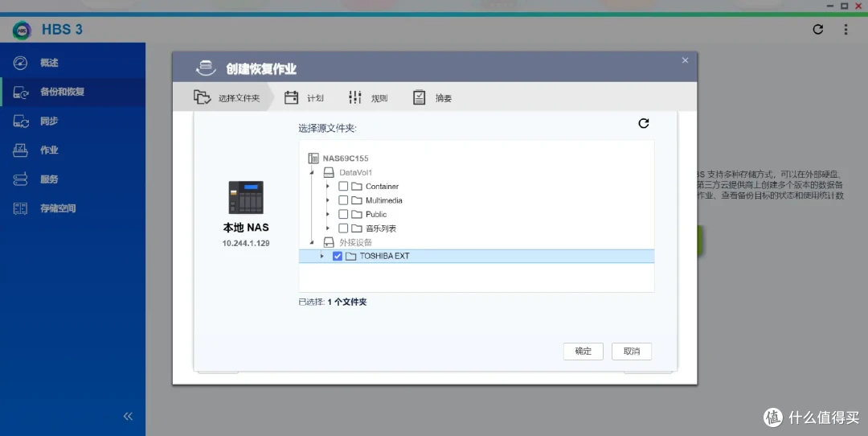Viewport: 868px width, 436px height.
Task: Click the TOSHIBA EXT folder name
Action: point(385,256)
